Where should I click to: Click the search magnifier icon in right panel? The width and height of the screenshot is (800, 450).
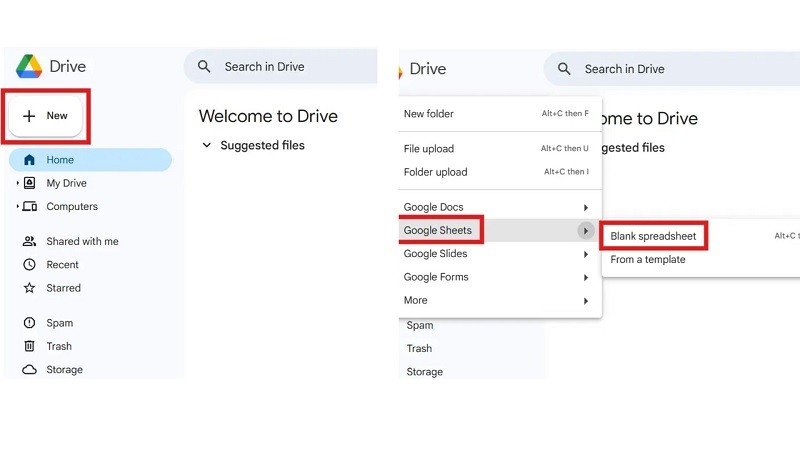[x=564, y=69]
